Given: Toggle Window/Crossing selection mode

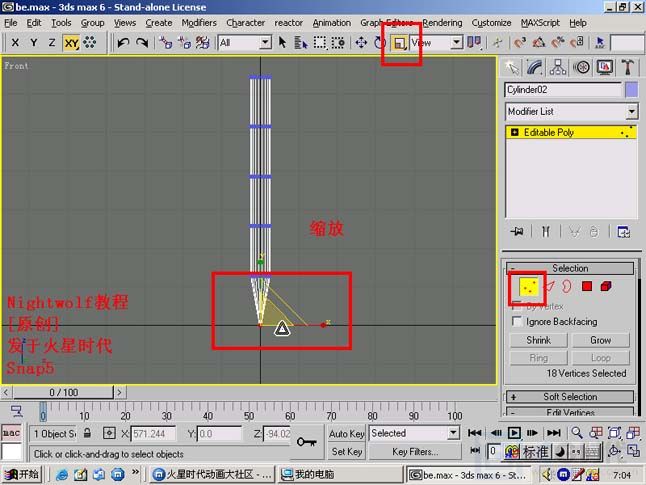Looking at the screenshot, I should click(x=338, y=42).
